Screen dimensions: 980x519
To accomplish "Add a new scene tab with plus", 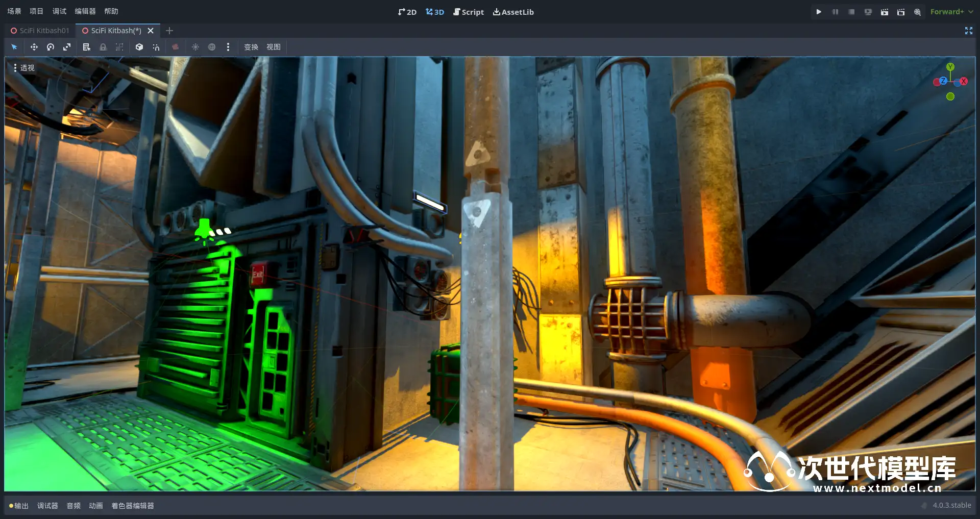I will [169, 31].
